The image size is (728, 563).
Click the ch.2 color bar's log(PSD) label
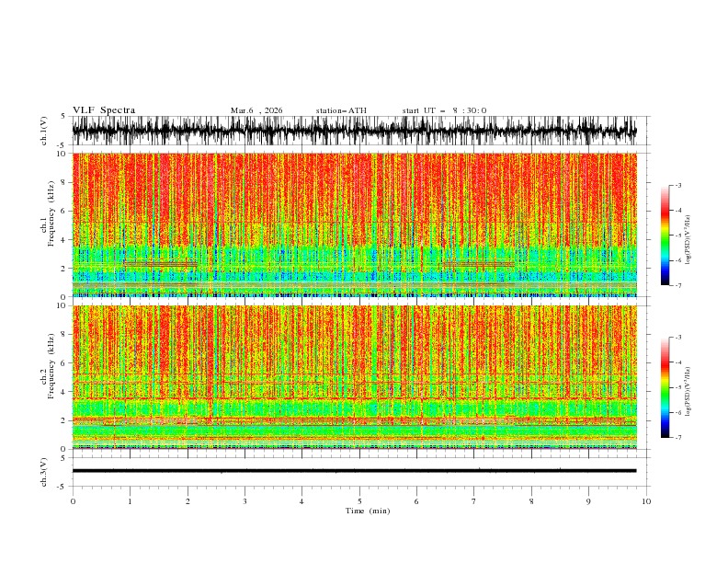click(x=688, y=392)
